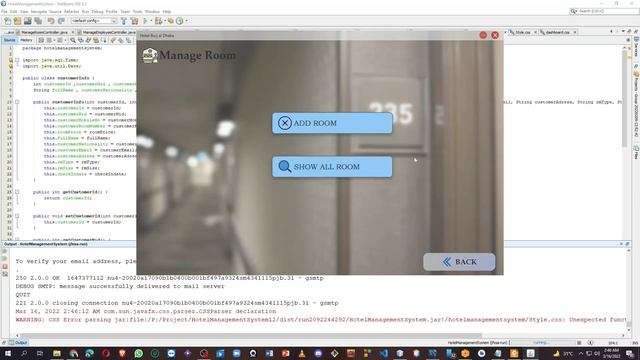The height and width of the screenshot is (360, 640).
Task: Open the Edit menu in NetBeans
Action: [13, 11]
